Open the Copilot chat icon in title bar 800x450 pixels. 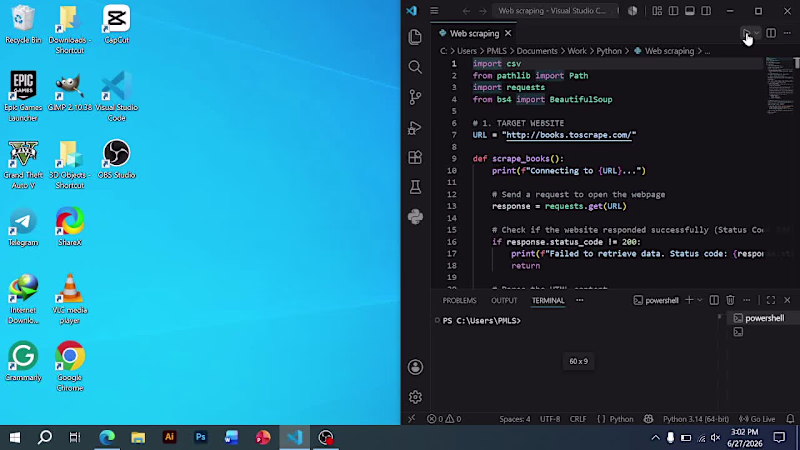[633, 11]
